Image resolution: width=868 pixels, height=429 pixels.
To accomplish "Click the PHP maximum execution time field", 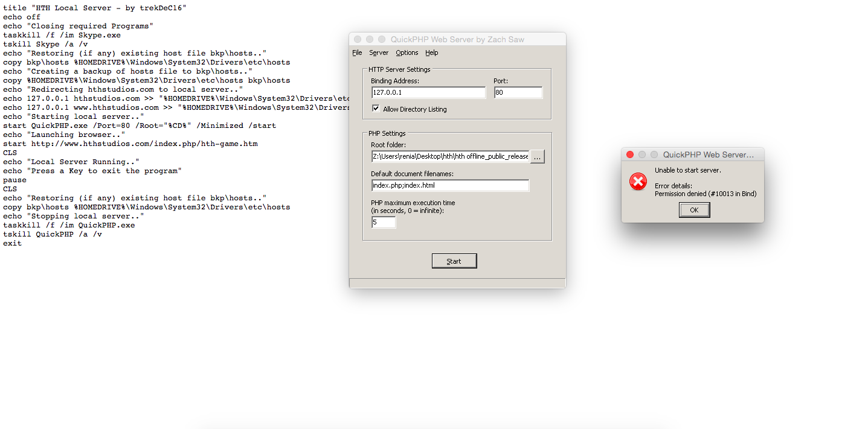I will (x=384, y=222).
